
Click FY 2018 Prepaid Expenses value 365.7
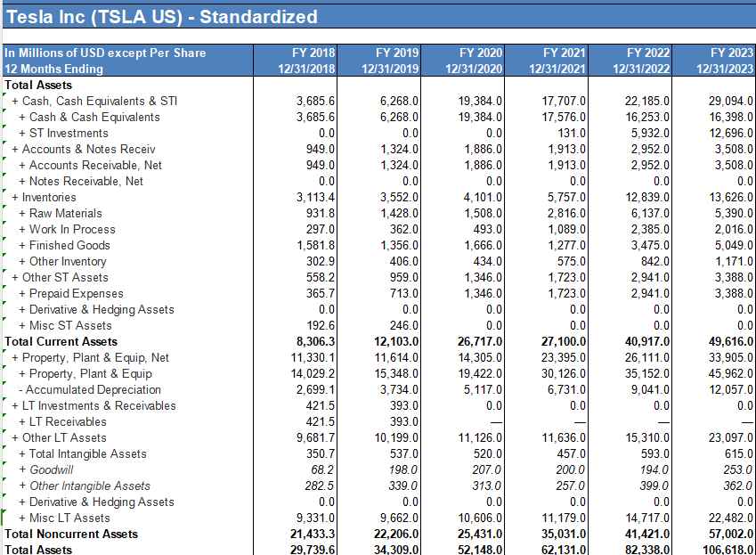321,294
